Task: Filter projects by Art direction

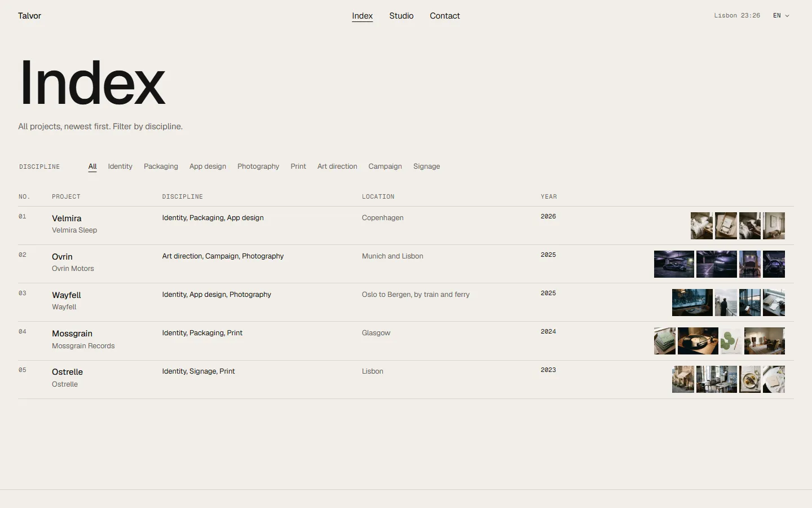Action: pos(337,167)
